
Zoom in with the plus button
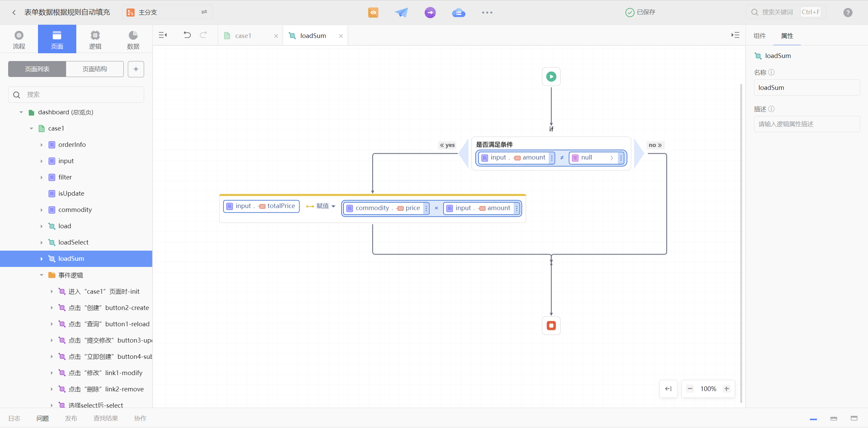click(x=726, y=389)
